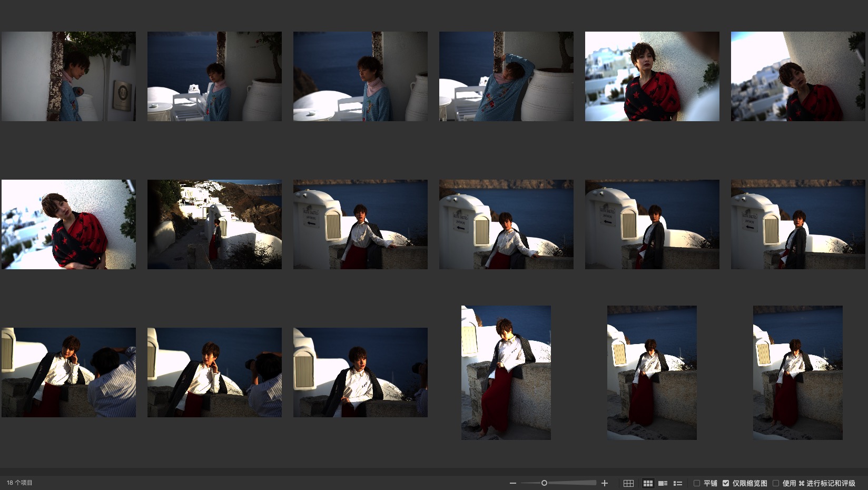Screen dimensions: 868x490
Task: Switch to details view layout
Action: point(663,483)
